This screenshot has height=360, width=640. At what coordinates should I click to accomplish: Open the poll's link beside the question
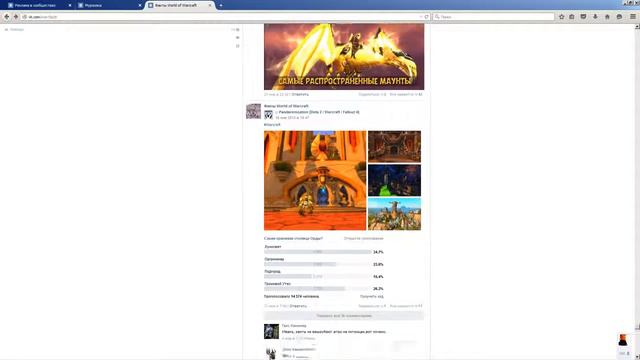point(363,238)
